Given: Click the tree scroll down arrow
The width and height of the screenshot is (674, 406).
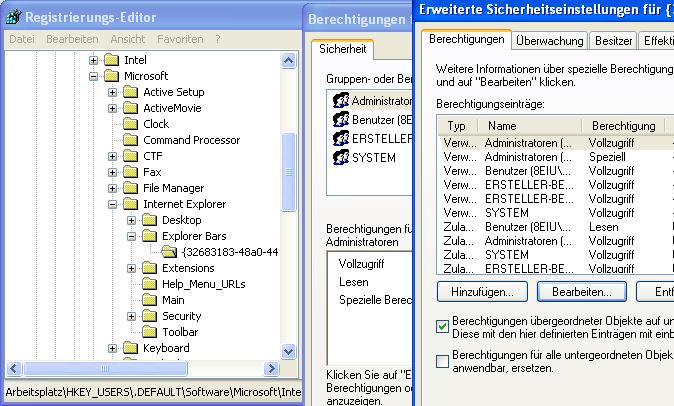Looking at the screenshot, I should (288, 351).
